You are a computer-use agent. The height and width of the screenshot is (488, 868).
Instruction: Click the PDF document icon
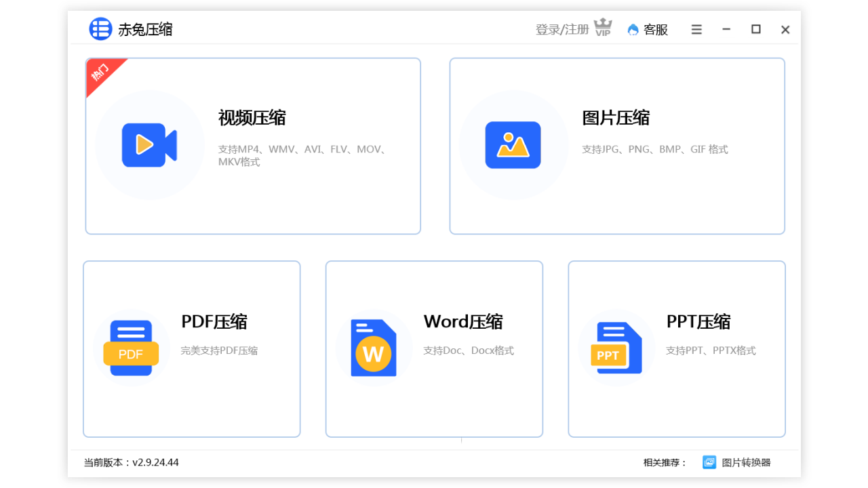[x=131, y=348]
